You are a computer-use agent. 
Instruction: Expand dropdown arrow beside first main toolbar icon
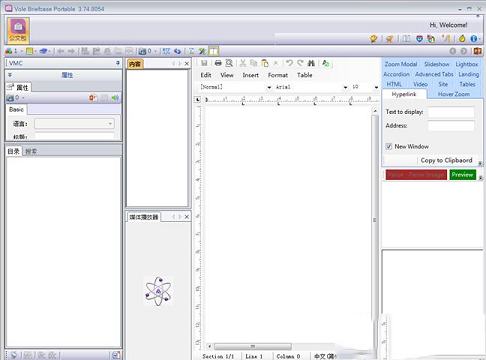(21, 51)
